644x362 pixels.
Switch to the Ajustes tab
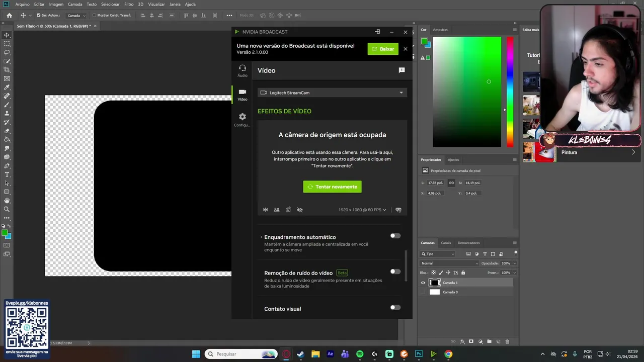coord(453,159)
